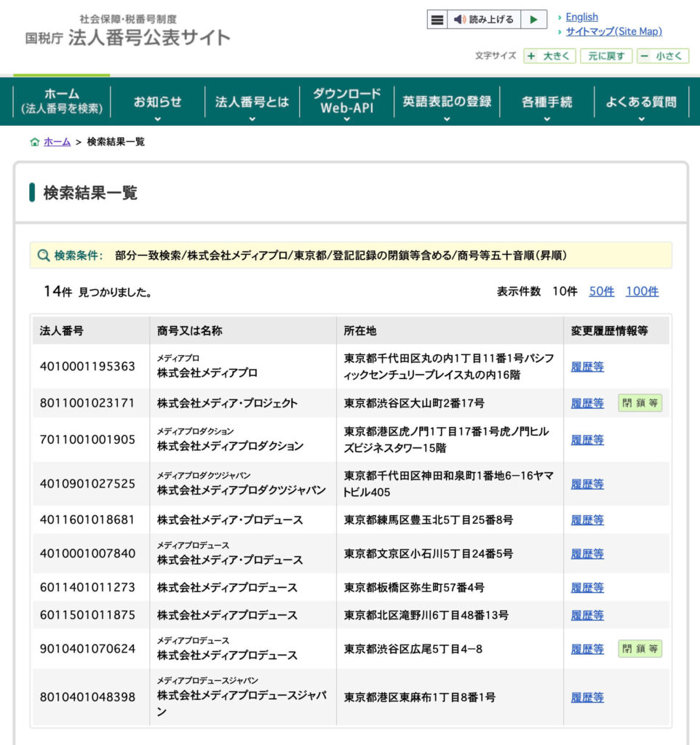Click 閉鎖等 badge for 9010401070624

coord(640,648)
